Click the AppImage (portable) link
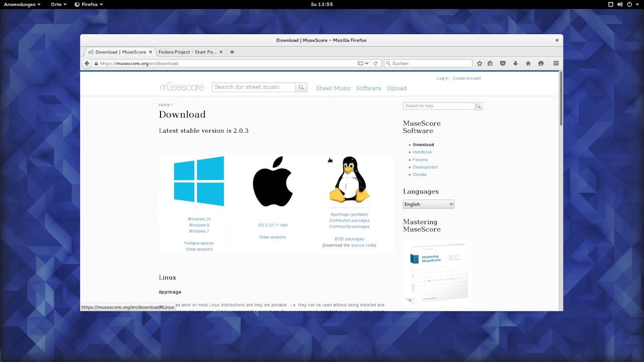644x362 pixels. coord(349,215)
